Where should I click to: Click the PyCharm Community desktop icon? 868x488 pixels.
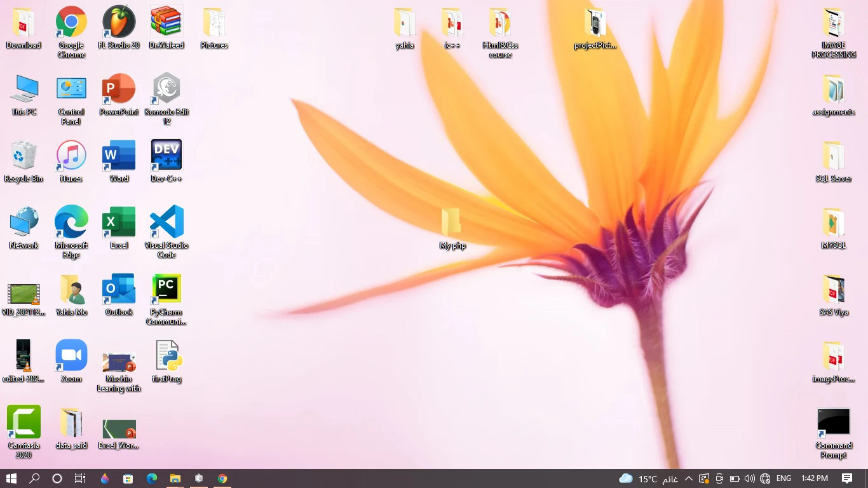tap(166, 290)
